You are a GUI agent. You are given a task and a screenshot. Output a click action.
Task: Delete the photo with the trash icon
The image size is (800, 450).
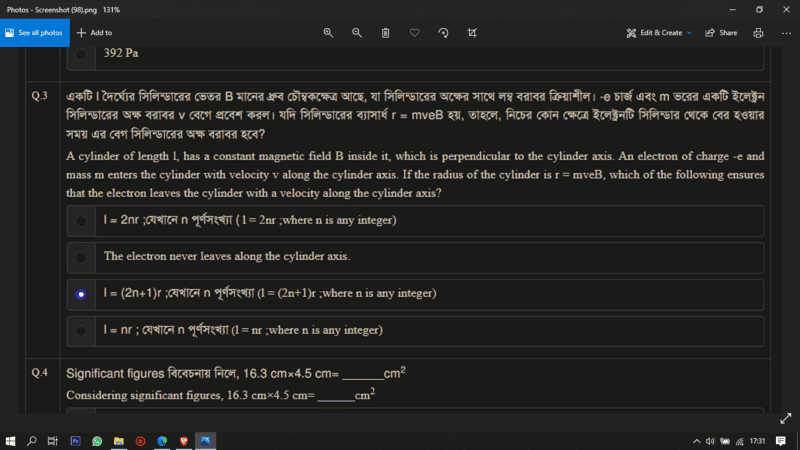[x=385, y=33]
